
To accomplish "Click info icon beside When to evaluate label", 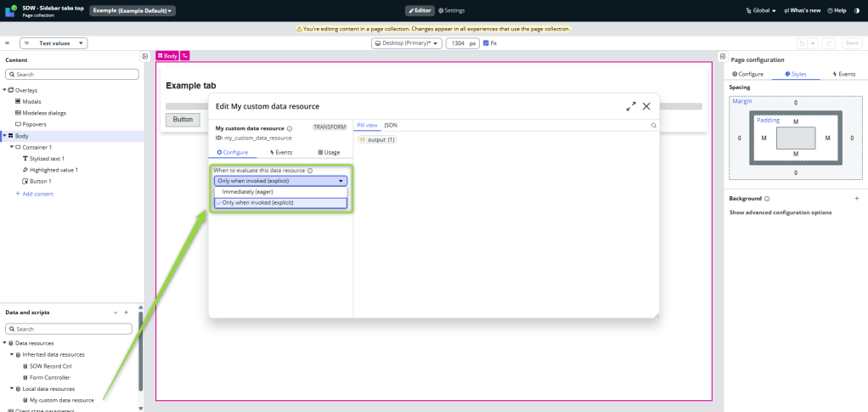I will pyautogui.click(x=310, y=171).
